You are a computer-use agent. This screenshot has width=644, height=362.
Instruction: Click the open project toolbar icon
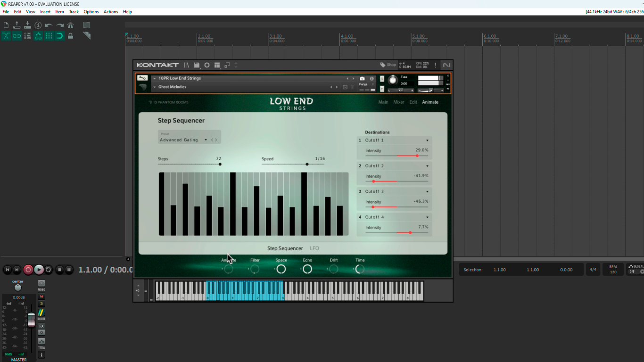click(x=17, y=25)
